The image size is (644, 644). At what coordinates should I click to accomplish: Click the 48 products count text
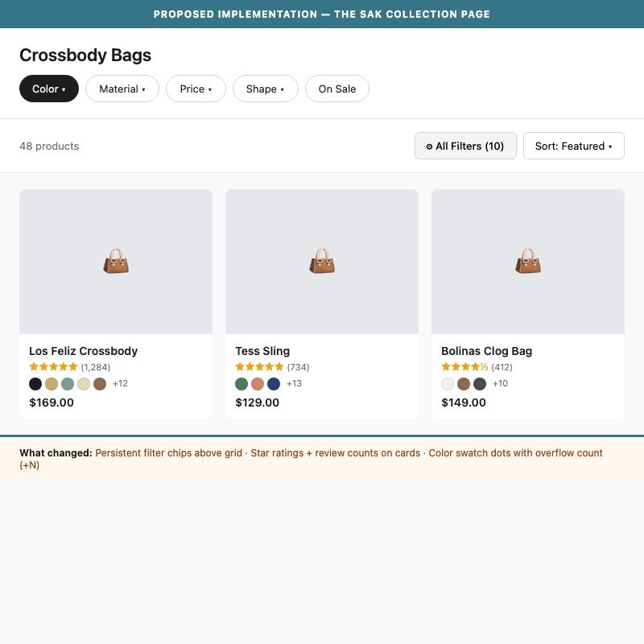[49, 147]
